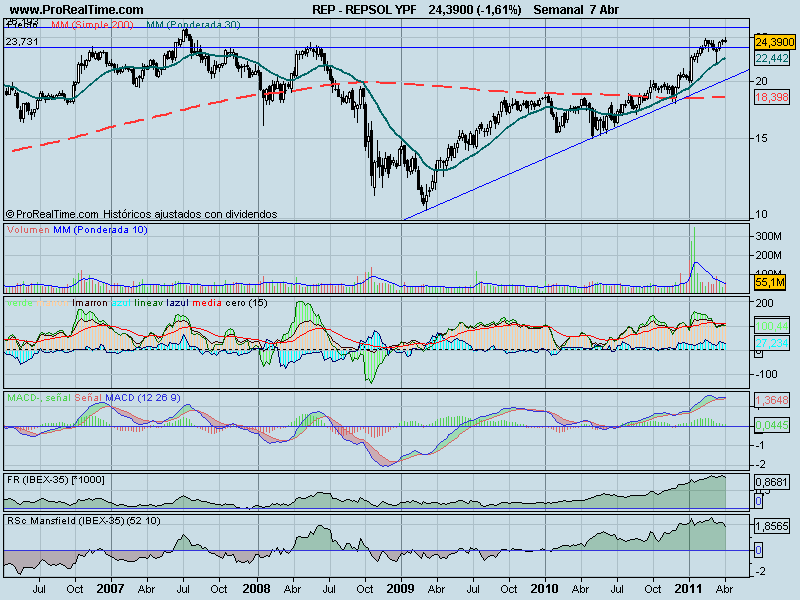The width and height of the screenshot is (800, 600).
Task: Select the red media indicator label
Action: (207, 303)
